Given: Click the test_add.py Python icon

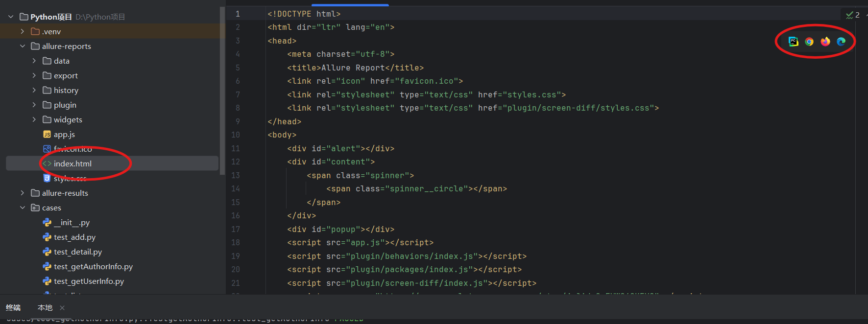Looking at the screenshot, I should tap(47, 237).
